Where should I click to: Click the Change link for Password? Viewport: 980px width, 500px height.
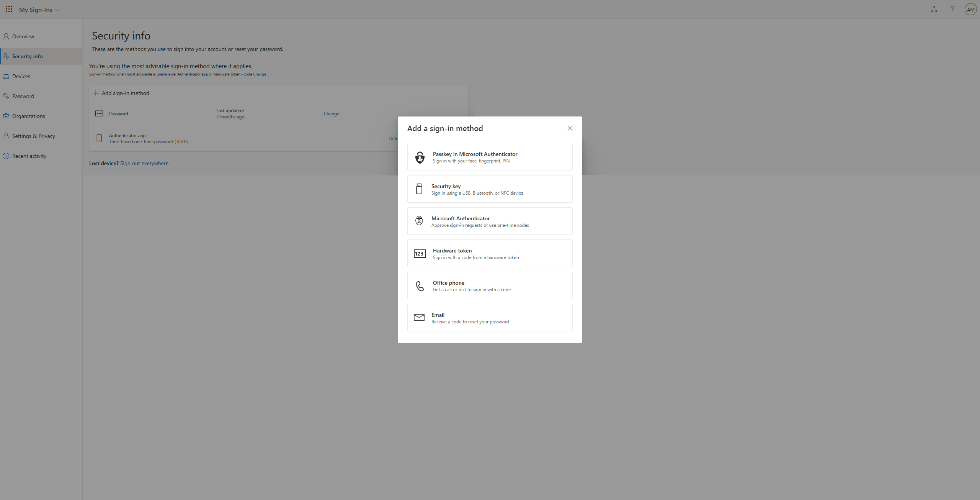click(331, 114)
